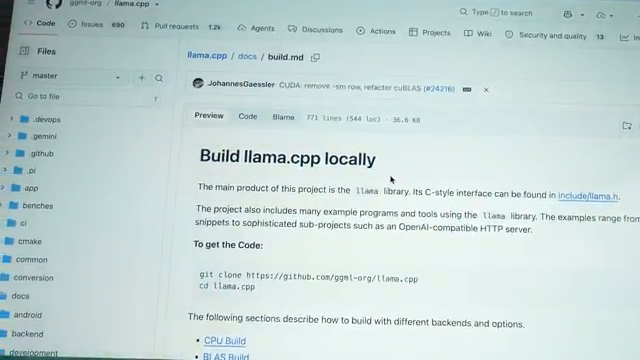
Task: Open the Copilot icon in header
Action: click(x=568, y=14)
